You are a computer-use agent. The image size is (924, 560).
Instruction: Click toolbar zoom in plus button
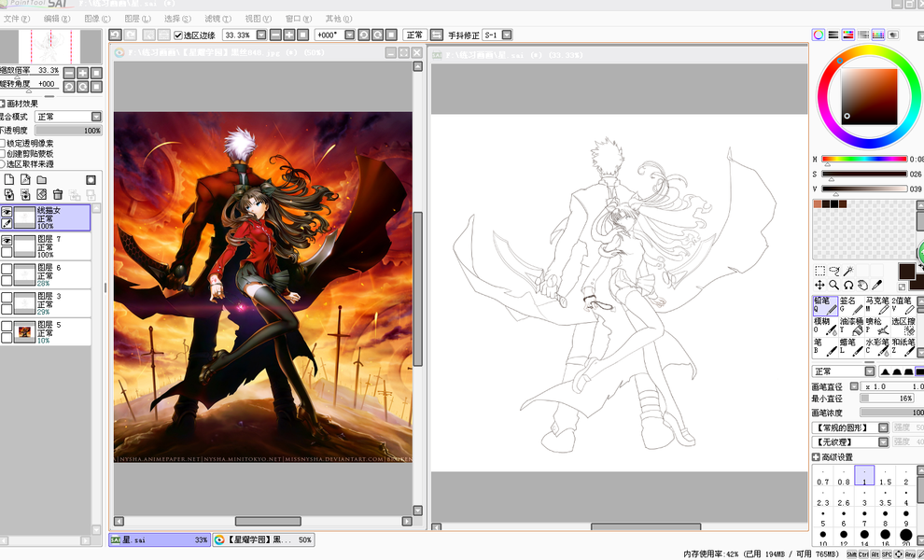pyautogui.click(x=289, y=35)
